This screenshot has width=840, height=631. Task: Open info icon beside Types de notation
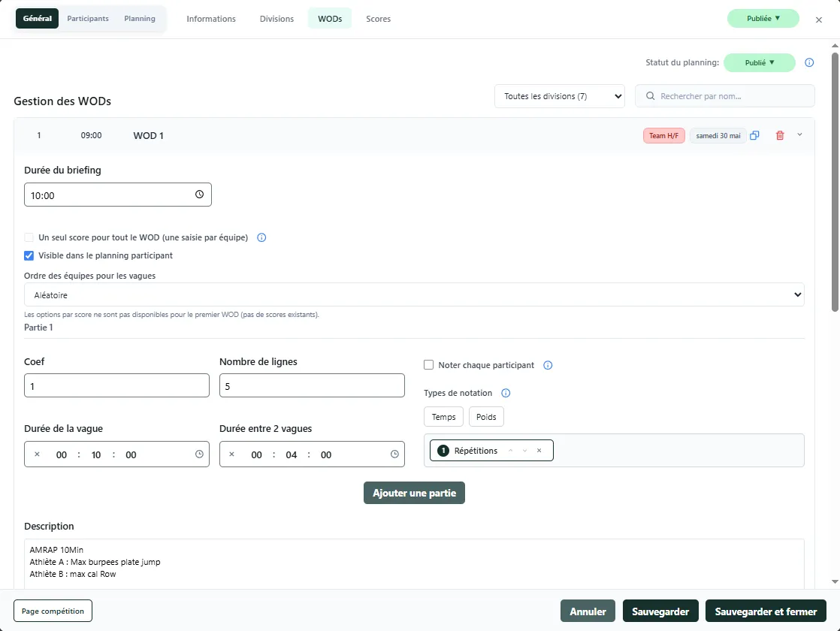click(506, 393)
